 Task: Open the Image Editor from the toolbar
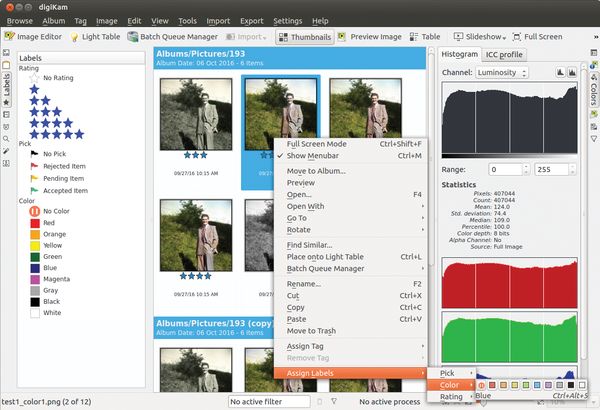[x=33, y=37]
